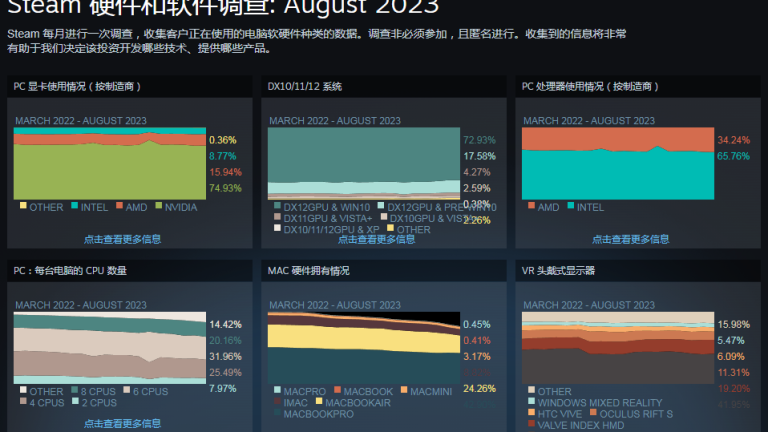Click the MACBOOKPRO legend label
Viewport: 768px width, 432px height.
[318, 414]
